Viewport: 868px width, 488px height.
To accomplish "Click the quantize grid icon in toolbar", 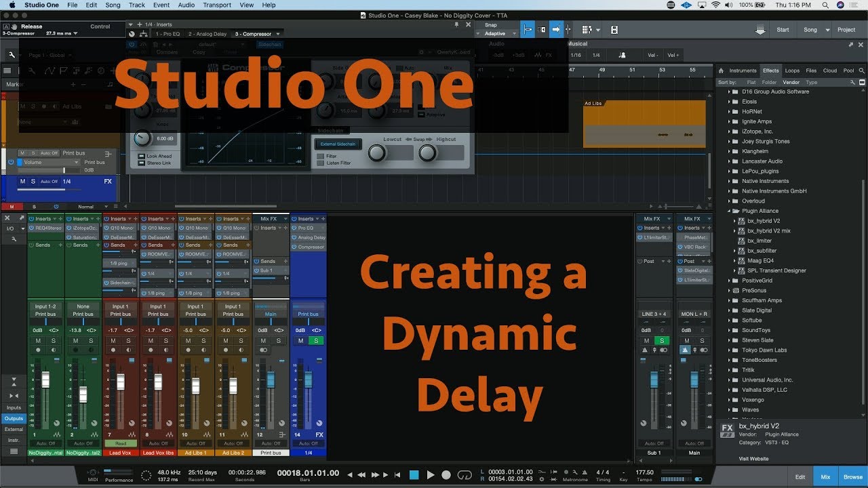I will [587, 30].
